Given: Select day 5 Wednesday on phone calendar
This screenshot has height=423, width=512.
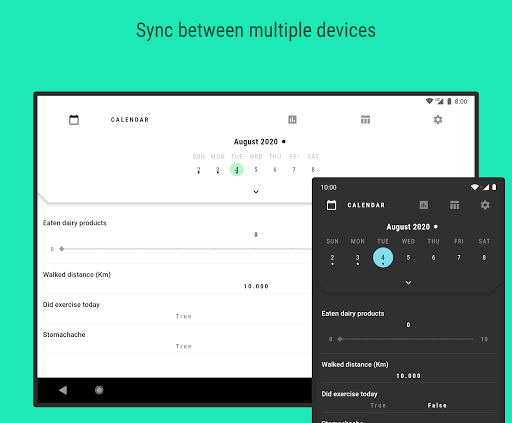Looking at the screenshot, I should click(x=408, y=258).
